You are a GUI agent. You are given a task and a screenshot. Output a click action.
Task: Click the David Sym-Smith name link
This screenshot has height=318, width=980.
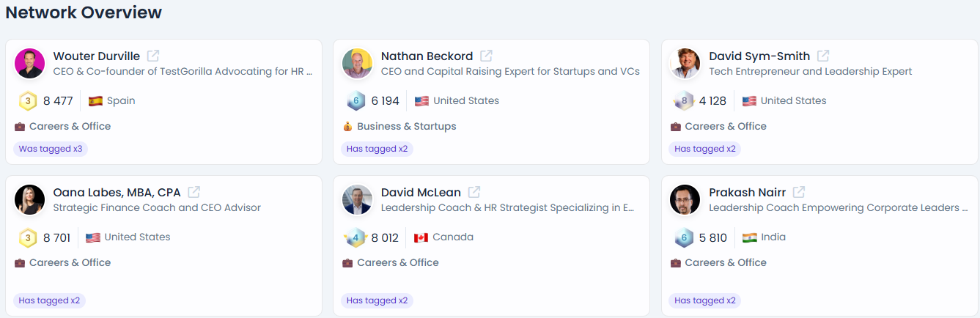pyautogui.click(x=759, y=56)
